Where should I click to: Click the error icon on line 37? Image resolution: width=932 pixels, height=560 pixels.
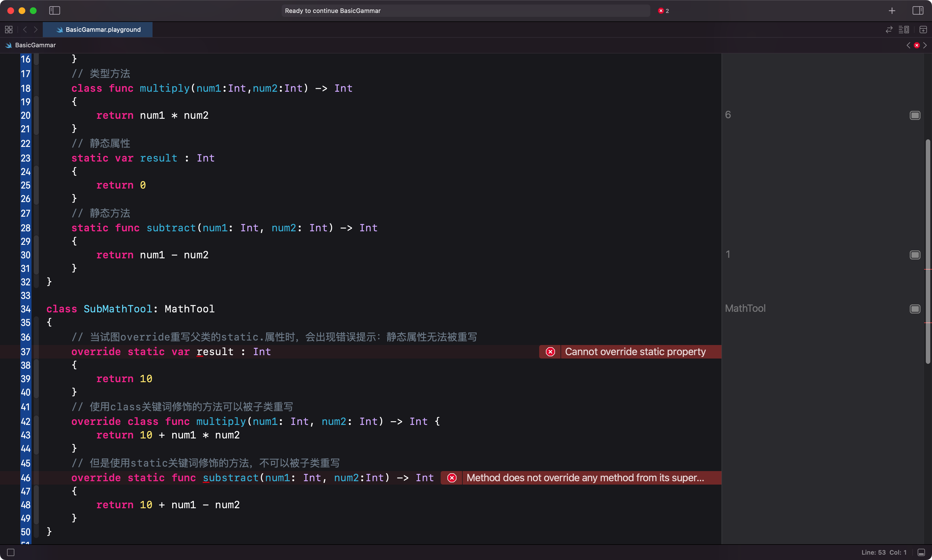click(x=550, y=352)
